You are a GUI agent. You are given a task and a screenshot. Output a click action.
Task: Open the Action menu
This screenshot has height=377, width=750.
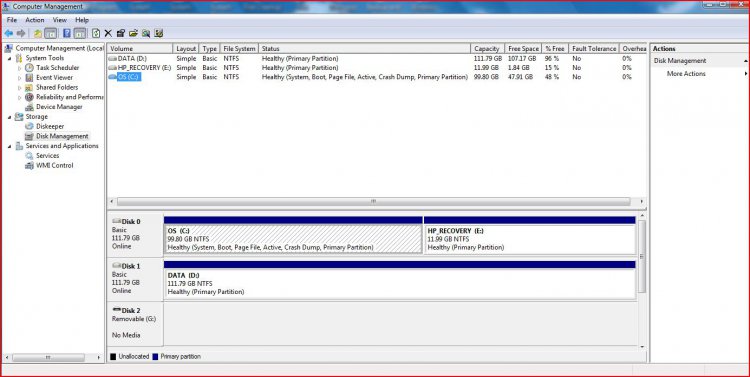[x=35, y=20]
